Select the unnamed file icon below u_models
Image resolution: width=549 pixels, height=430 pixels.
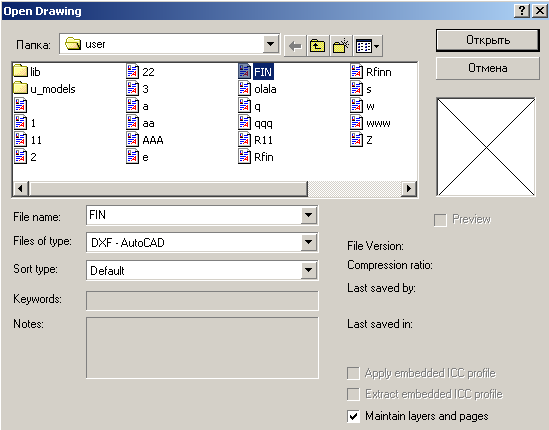pyautogui.click(x=20, y=105)
